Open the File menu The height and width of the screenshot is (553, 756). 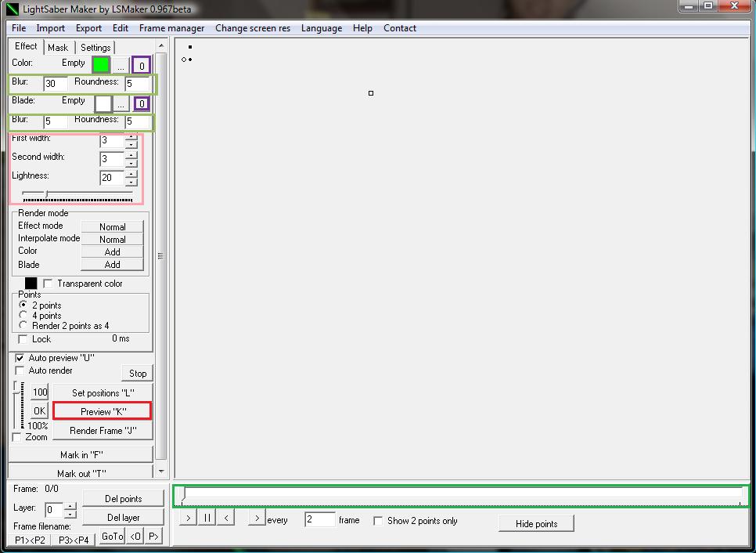tap(19, 28)
